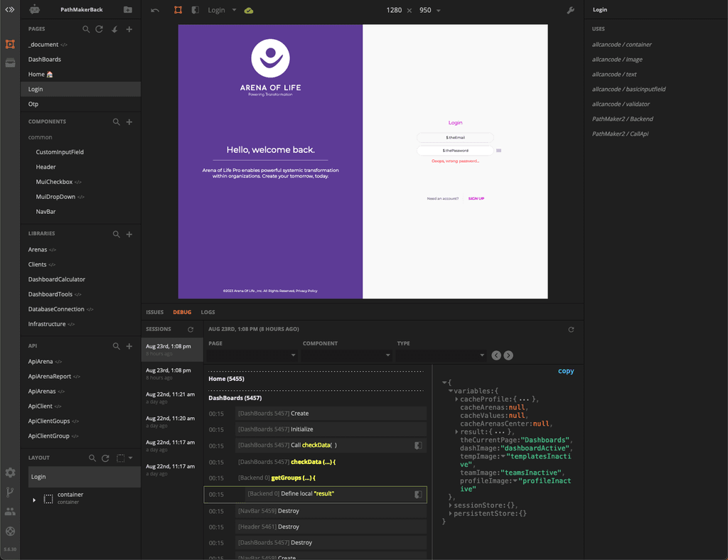
Task: Switch to the DEBUG tab
Action: [182, 312]
